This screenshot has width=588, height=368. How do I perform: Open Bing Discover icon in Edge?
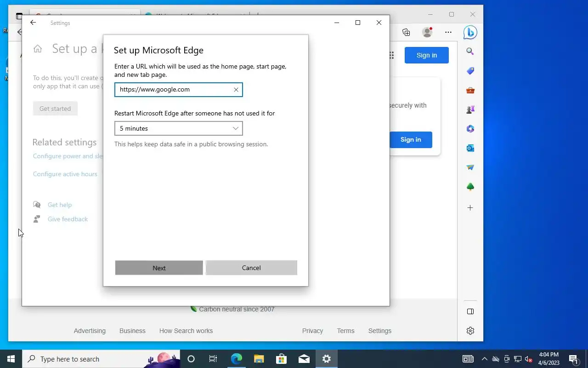tap(470, 32)
